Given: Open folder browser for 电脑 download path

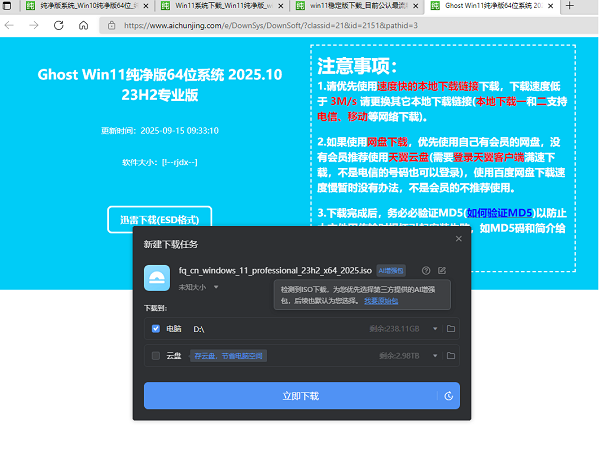Looking at the screenshot, I should 451,328.
